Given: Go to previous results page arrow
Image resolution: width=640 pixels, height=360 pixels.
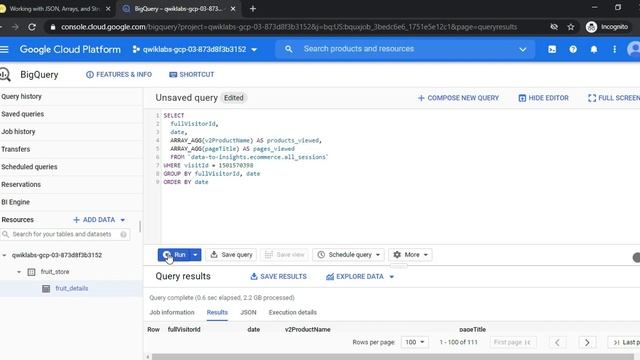Looking at the screenshot, I should click(x=557, y=342).
